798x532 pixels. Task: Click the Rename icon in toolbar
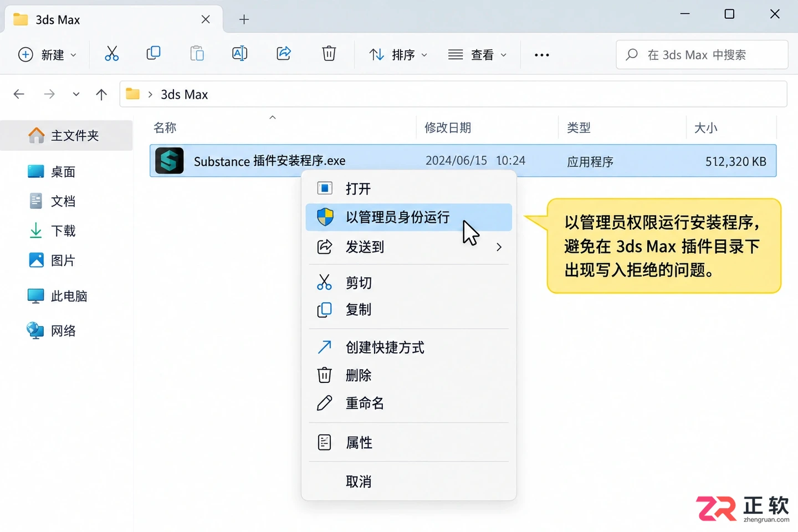click(x=239, y=54)
